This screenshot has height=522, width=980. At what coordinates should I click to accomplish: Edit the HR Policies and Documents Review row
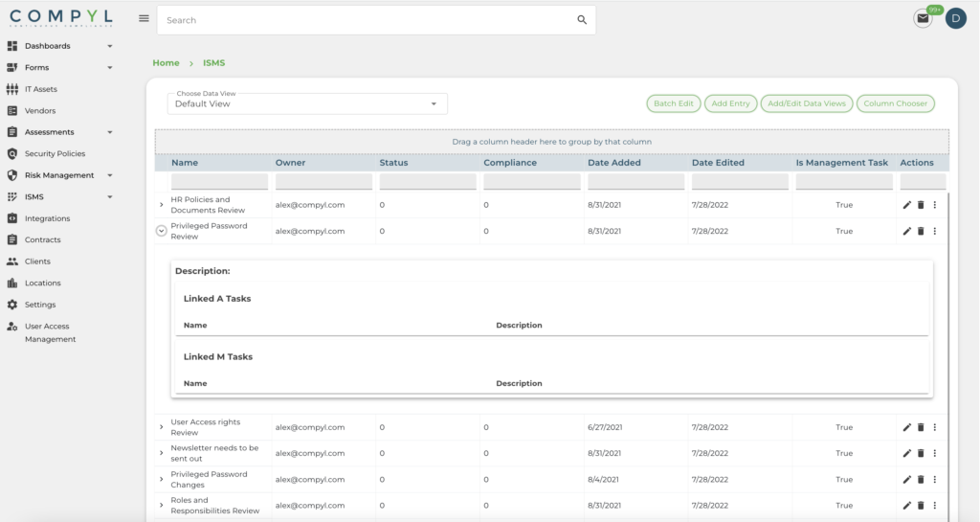tap(906, 205)
